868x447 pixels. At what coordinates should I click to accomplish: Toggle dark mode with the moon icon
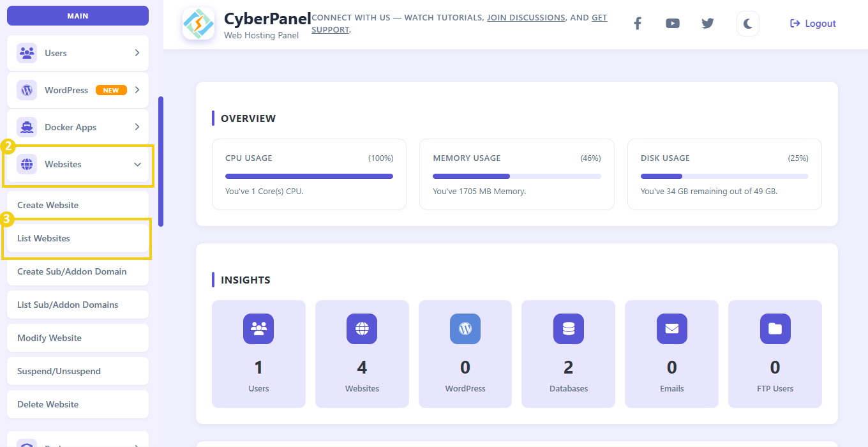tap(747, 23)
